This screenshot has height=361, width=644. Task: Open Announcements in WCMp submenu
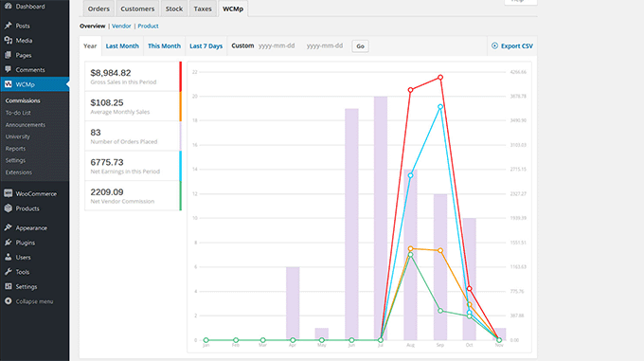click(26, 124)
